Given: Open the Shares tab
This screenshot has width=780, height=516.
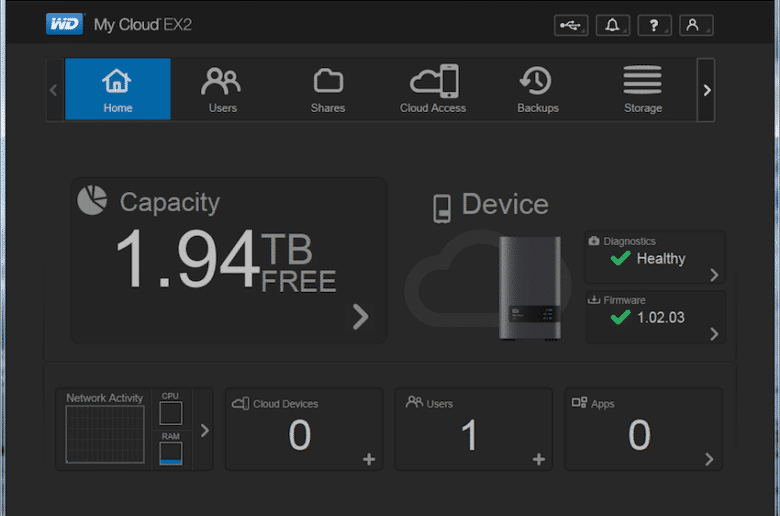Looking at the screenshot, I should point(328,89).
